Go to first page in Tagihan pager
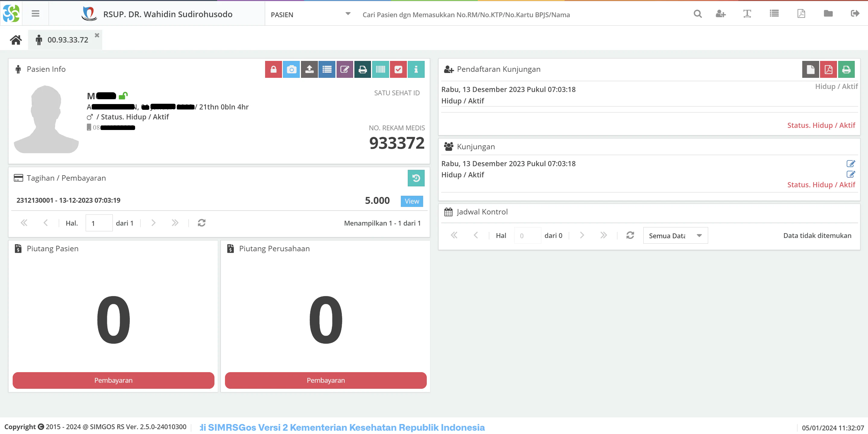The image size is (868, 434). [24, 223]
